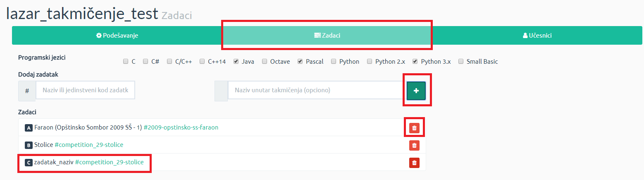
Task: Focus the task name or code input
Action: point(85,90)
